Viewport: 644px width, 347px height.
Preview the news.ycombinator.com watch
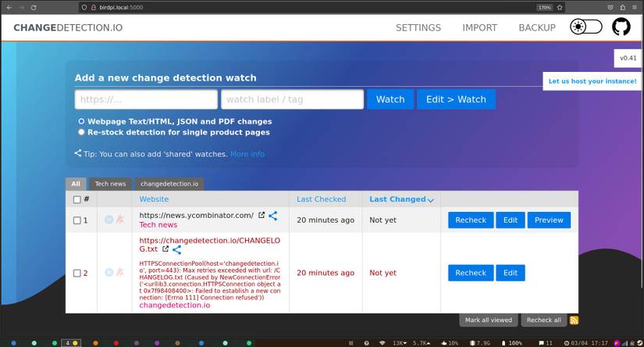pos(549,220)
